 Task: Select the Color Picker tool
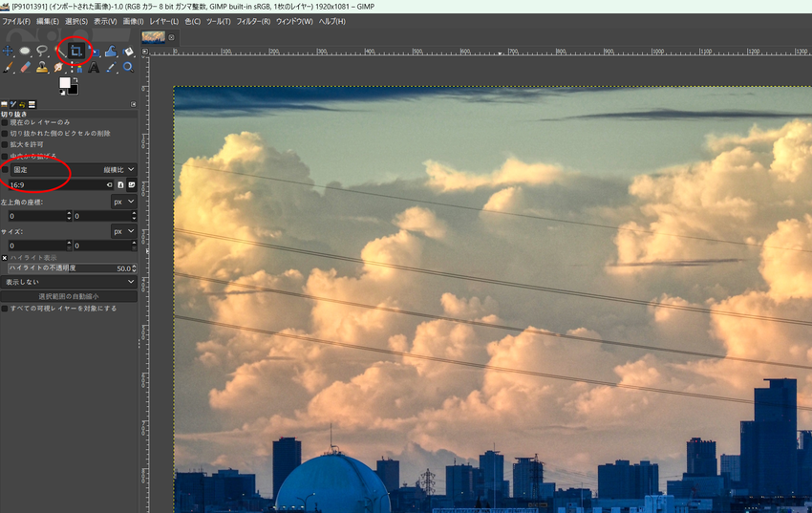[111, 67]
